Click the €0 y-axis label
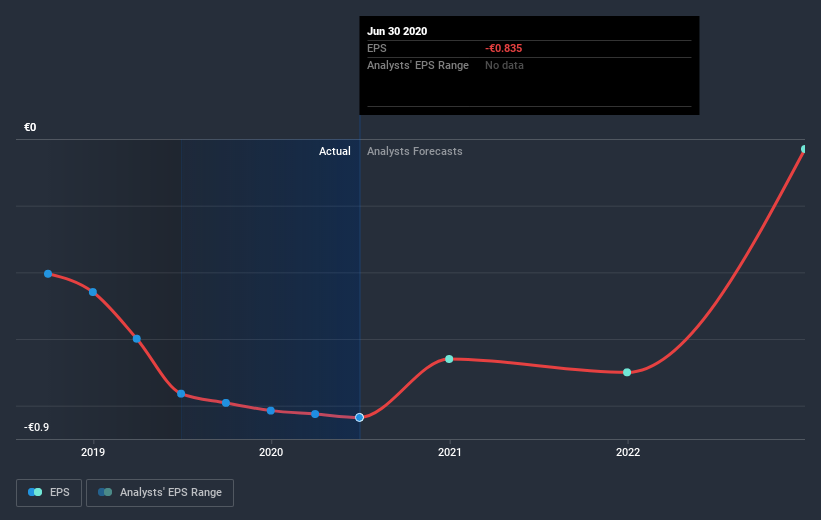The height and width of the screenshot is (520, 821). (30, 127)
